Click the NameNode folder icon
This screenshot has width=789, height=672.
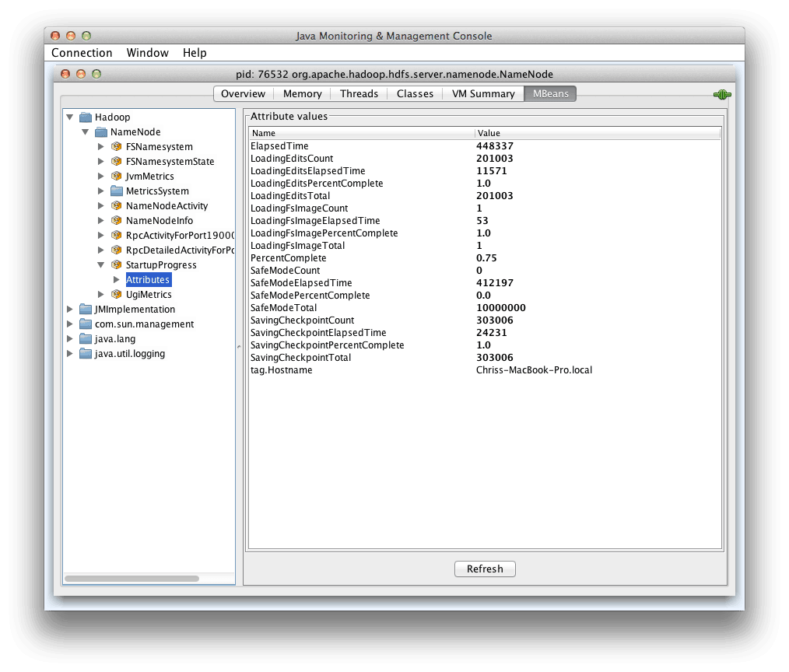(101, 131)
